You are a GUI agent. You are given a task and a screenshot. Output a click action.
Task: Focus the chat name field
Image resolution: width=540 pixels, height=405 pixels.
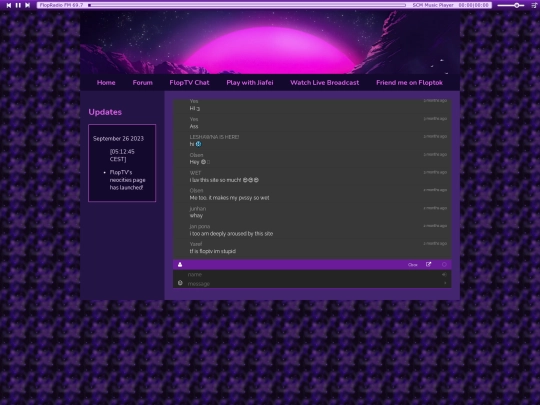[x=312, y=274]
